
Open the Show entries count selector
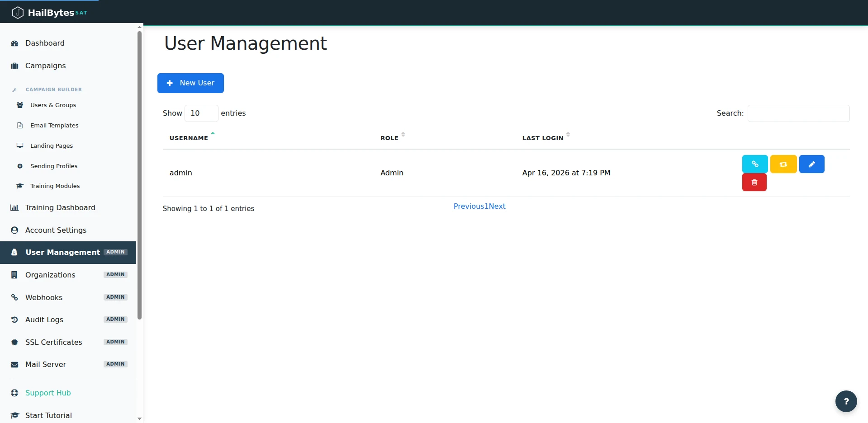click(x=201, y=113)
